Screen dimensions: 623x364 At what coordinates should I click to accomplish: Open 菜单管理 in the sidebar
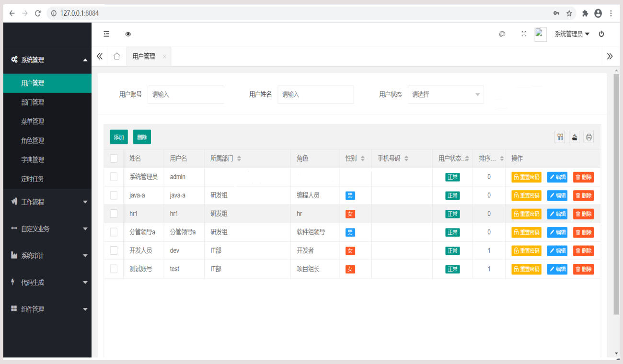pos(47,121)
